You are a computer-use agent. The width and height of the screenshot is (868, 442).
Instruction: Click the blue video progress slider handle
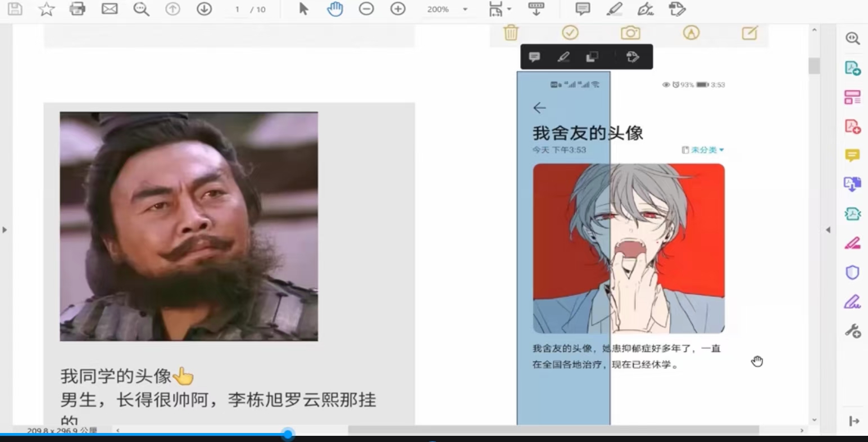(288, 434)
